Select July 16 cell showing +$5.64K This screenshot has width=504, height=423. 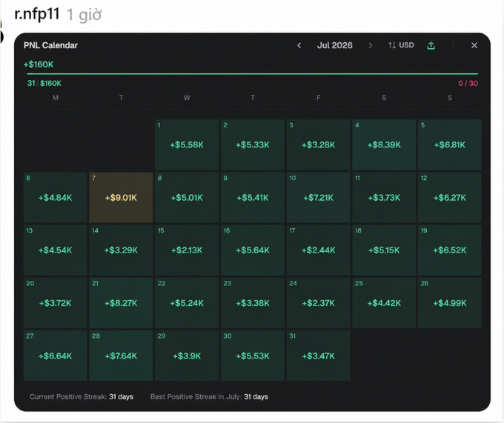(x=253, y=250)
